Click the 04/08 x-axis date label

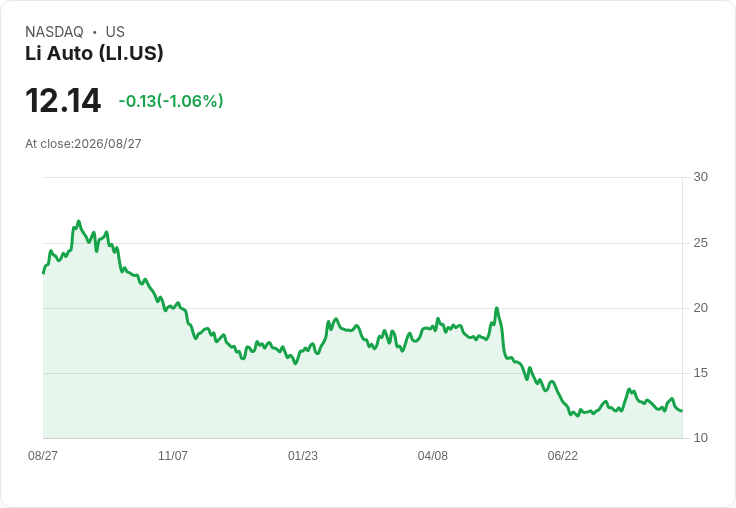433,455
